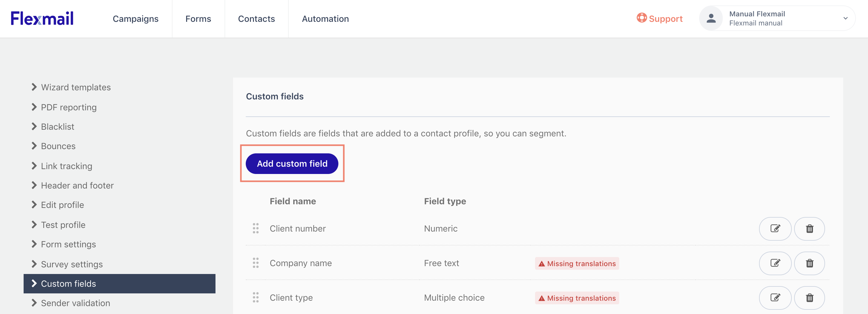Go to the Contacts menu
Viewport: 868px width, 314px height.
coord(256,19)
